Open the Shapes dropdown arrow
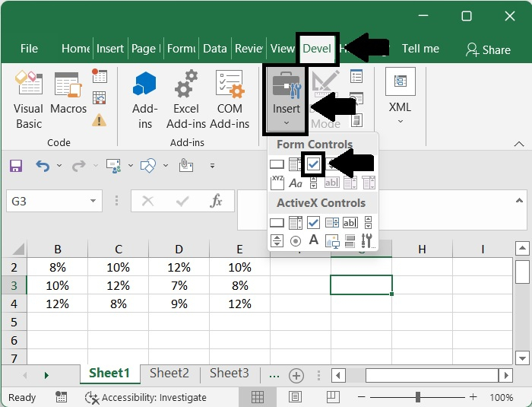 click(x=166, y=166)
